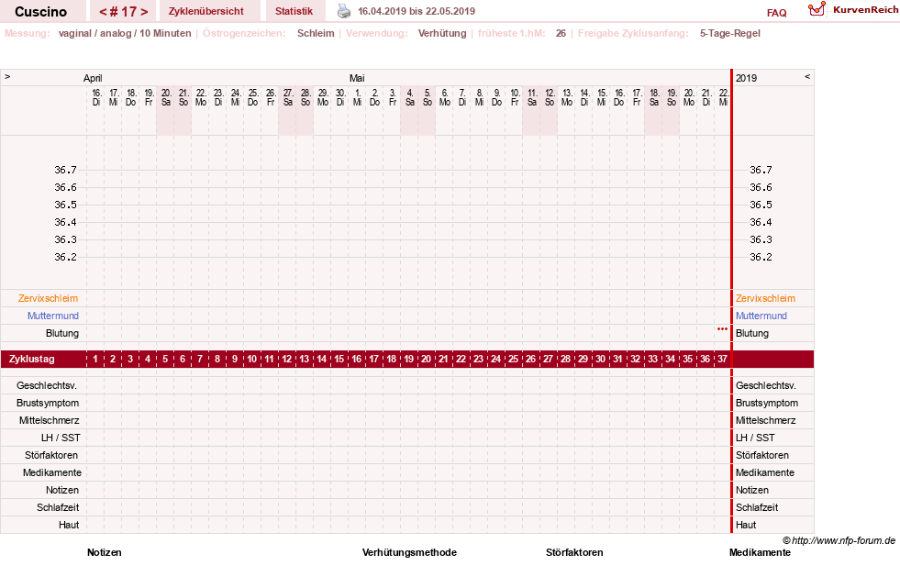The image size is (900, 588).
Task: Click the left Blutung row label
Action: 62,333
